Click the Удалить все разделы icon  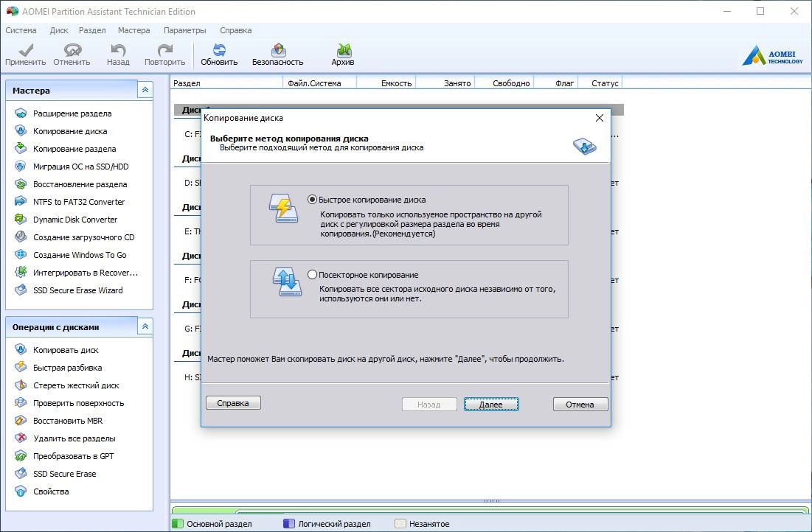click(21, 438)
